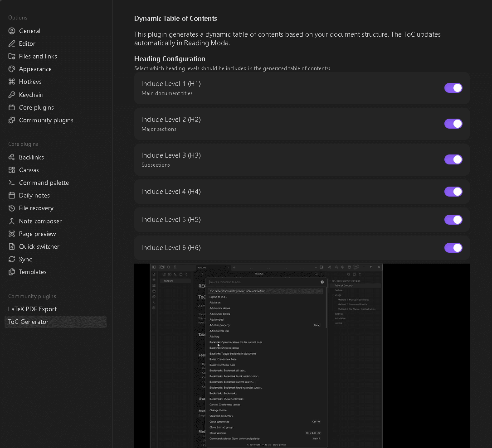Turn off Include Level 2 (H2)
Screen dimensions: 492x448
pyautogui.click(x=453, y=124)
